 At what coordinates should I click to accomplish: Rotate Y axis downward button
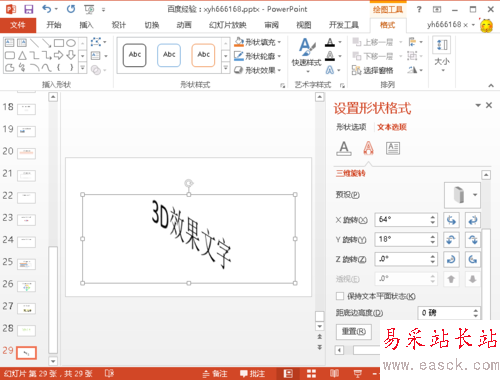pyautogui.click(x=473, y=240)
